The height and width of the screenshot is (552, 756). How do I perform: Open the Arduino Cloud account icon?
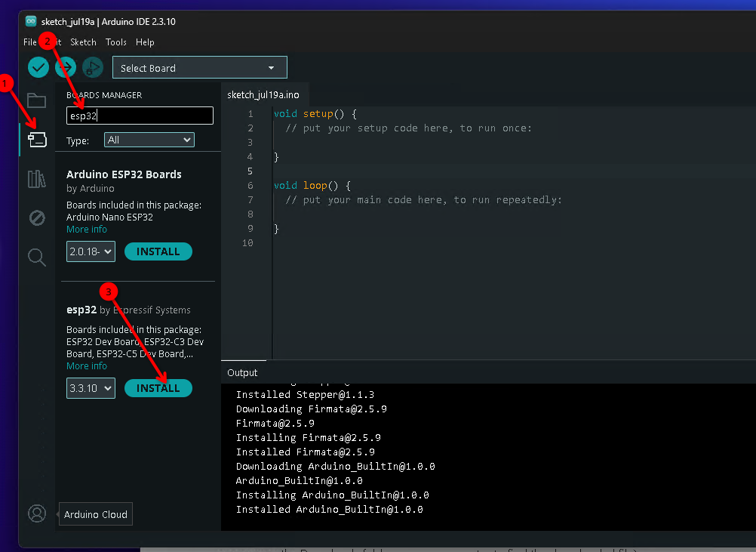(x=37, y=513)
